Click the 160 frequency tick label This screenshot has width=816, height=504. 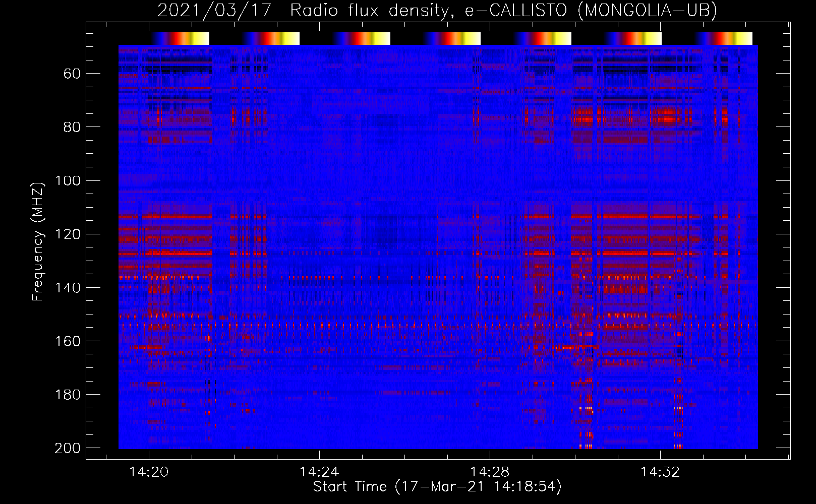click(68, 341)
